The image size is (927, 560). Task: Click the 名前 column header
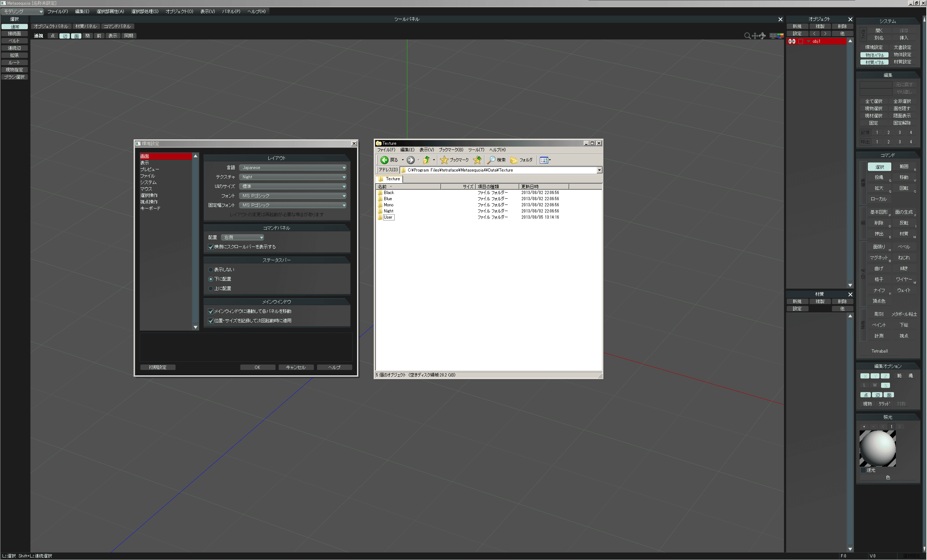pyautogui.click(x=408, y=187)
